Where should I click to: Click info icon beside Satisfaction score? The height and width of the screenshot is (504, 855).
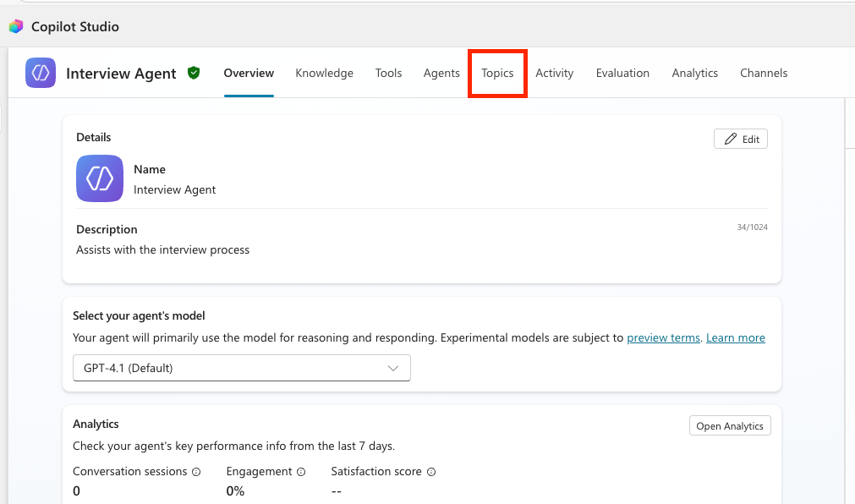[x=431, y=472]
